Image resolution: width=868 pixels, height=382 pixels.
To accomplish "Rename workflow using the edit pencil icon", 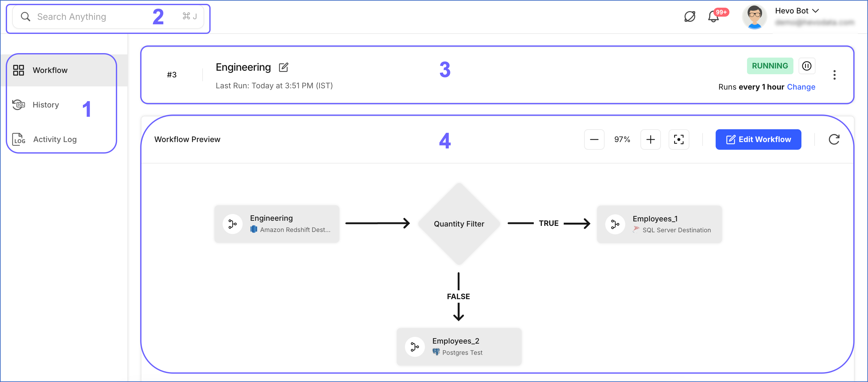I will point(283,67).
